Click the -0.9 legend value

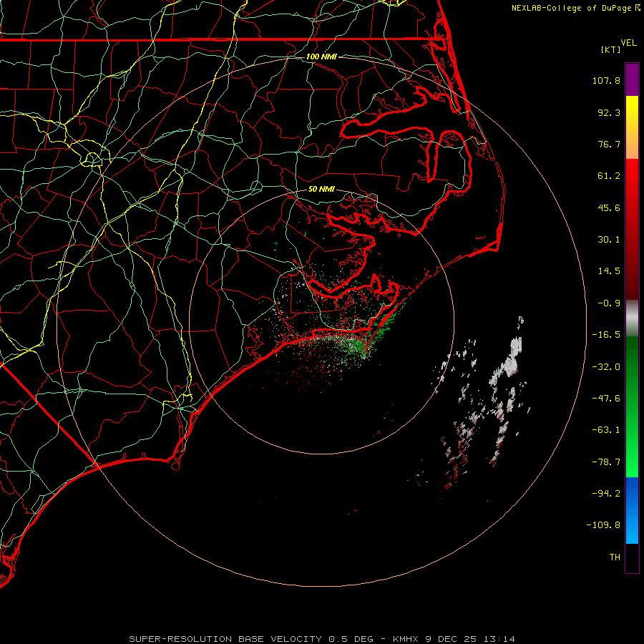click(x=609, y=303)
